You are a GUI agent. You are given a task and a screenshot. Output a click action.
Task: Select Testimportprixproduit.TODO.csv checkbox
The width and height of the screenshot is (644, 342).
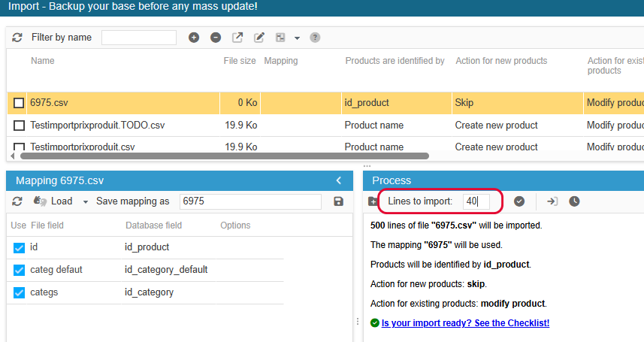[x=20, y=126]
